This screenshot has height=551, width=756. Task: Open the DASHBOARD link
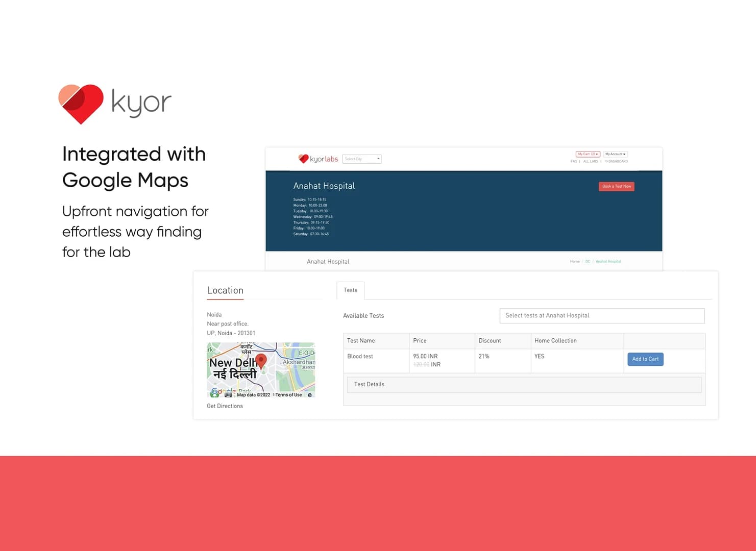616,161
